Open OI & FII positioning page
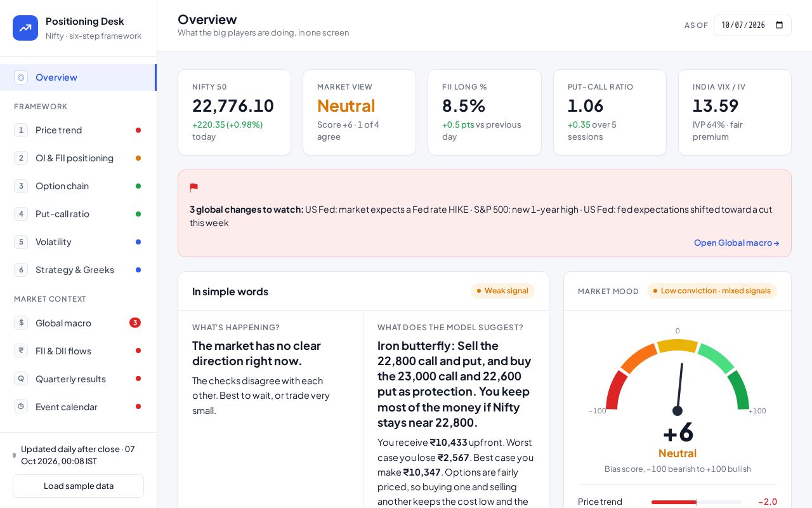Screen dimensions: 812x508 pos(78,158)
